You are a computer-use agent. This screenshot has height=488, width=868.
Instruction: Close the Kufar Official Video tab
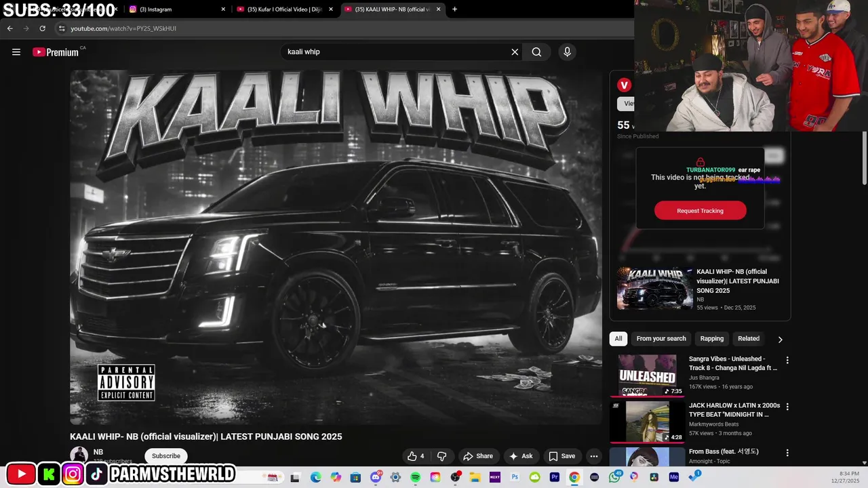tap(331, 9)
